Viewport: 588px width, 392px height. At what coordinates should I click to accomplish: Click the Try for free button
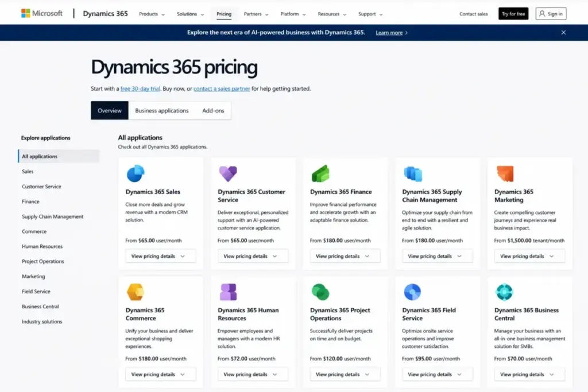[x=513, y=14]
